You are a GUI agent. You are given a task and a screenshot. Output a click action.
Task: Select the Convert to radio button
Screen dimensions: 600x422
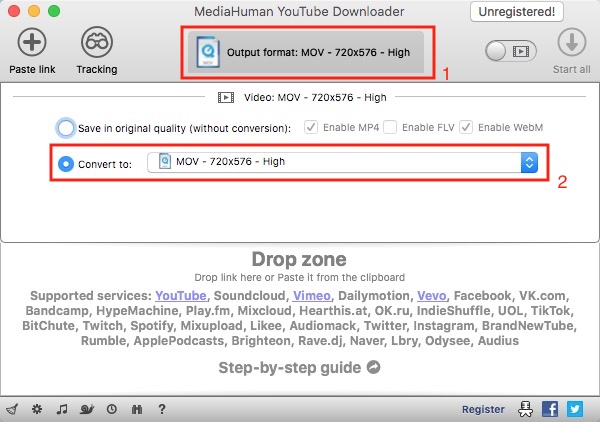[66, 164]
